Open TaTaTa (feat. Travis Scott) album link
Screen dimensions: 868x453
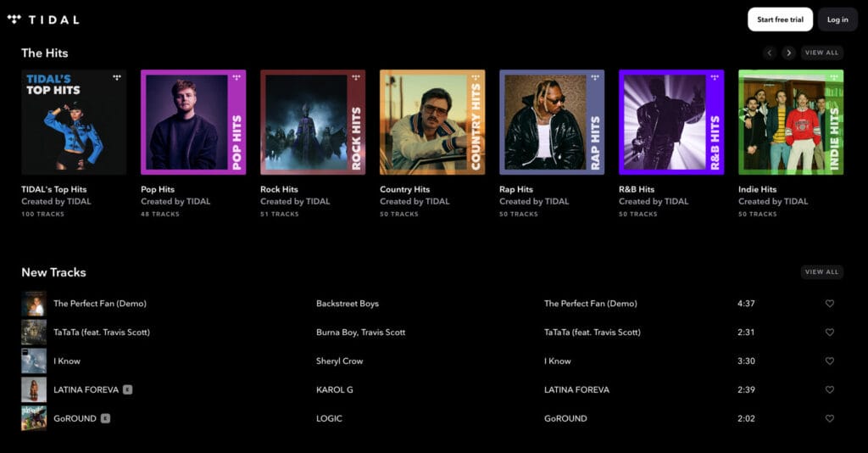tap(593, 333)
